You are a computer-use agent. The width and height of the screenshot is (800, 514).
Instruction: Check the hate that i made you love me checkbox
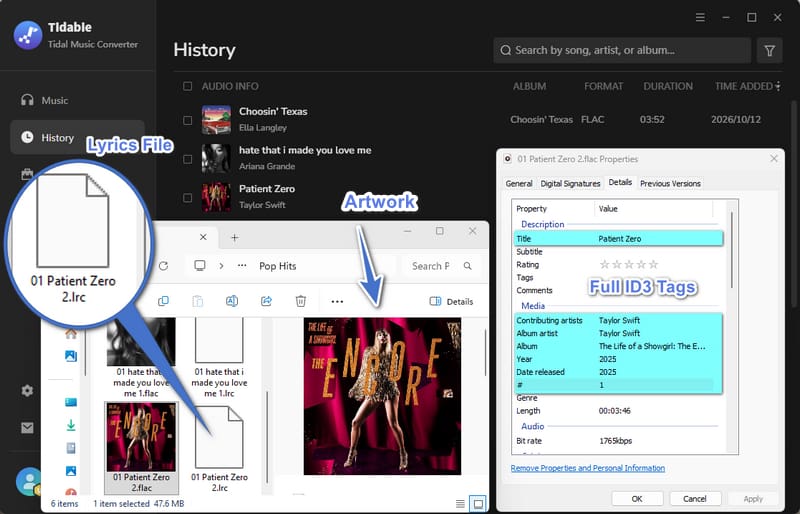[x=187, y=159]
